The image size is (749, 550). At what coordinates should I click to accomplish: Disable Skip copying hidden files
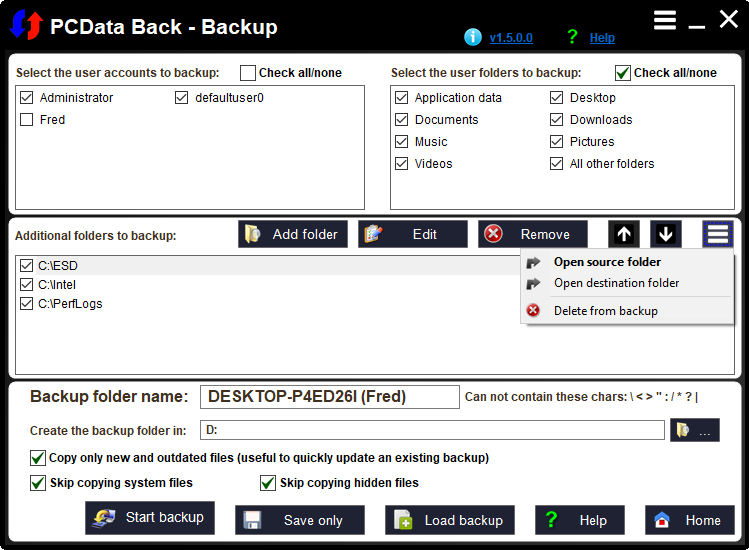[x=268, y=483]
